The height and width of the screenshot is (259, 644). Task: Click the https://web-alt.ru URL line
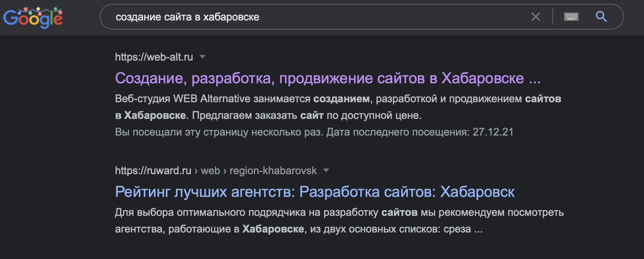pyautogui.click(x=154, y=57)
